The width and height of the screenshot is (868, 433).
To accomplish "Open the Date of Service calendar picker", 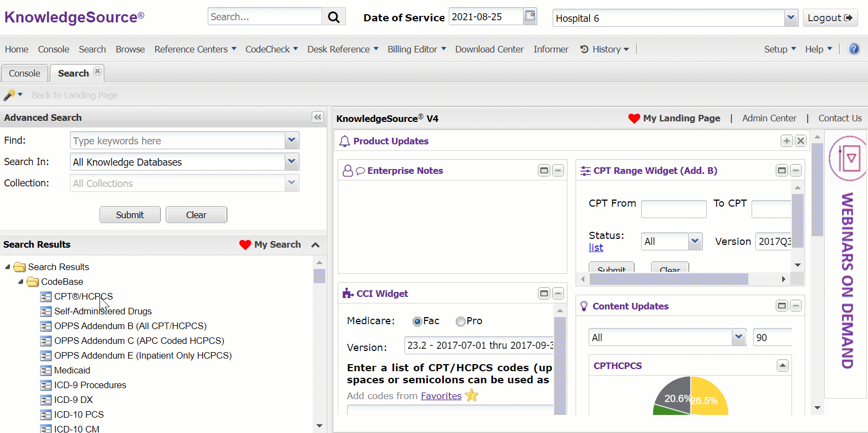I will pos(530,16).
